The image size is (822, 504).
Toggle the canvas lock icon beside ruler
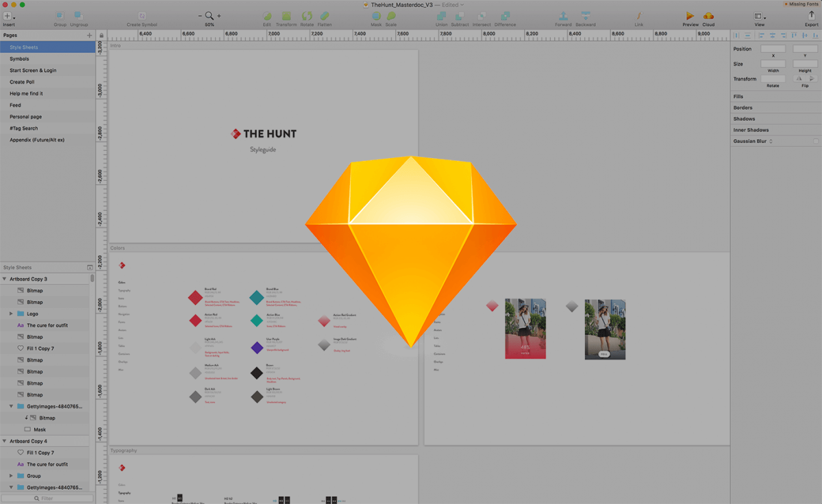click(101, 36)
